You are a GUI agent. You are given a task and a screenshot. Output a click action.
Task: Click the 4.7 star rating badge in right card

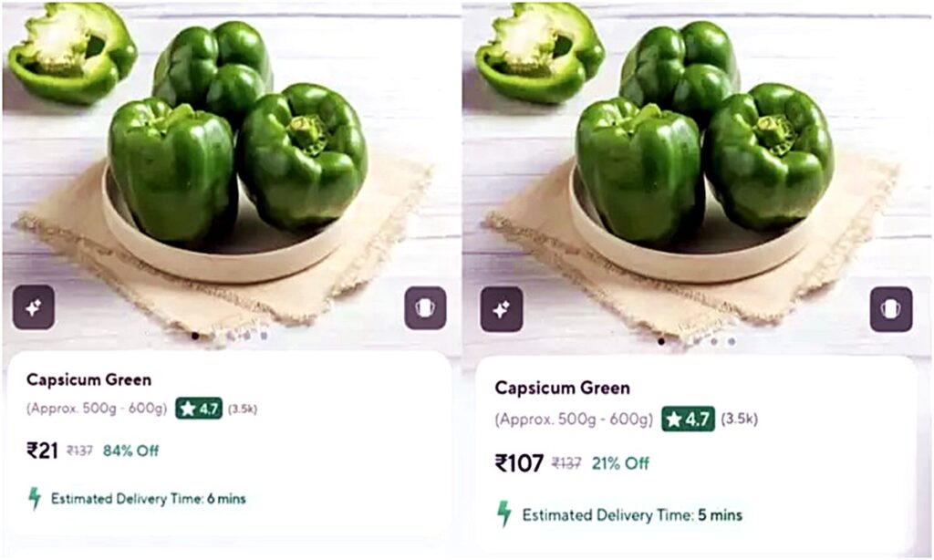[x=688, y=420]
